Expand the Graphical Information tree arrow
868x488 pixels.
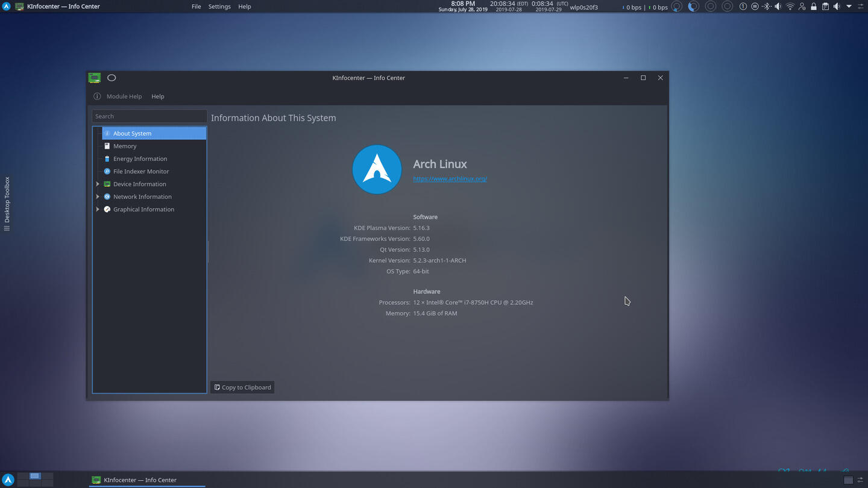pyautogui.click(x=98, y=209)
